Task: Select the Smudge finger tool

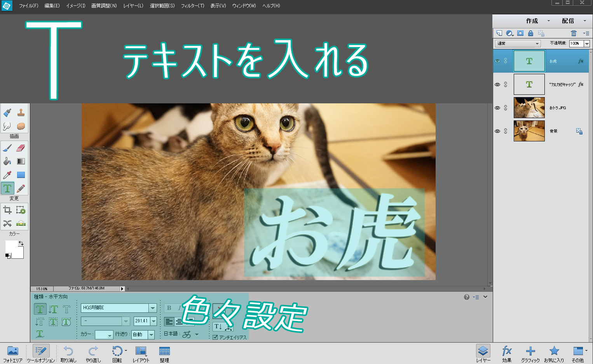Action: pos(7,126)
